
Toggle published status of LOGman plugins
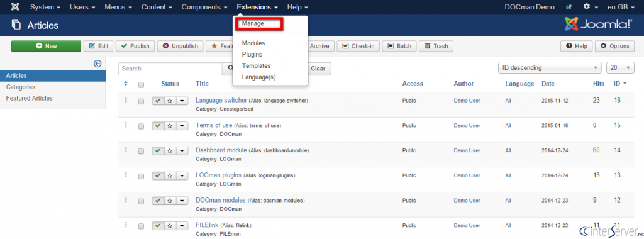pos(158,175)
